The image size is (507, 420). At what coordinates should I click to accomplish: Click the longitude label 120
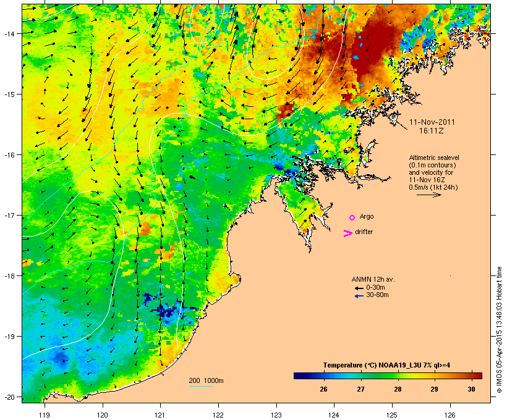click(103, 415)
